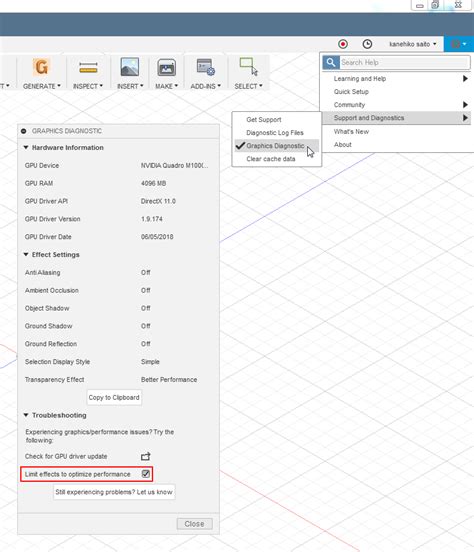The image size is (474, 552).
Task: Click the Select tool icon
Action: tap(249, 67)
